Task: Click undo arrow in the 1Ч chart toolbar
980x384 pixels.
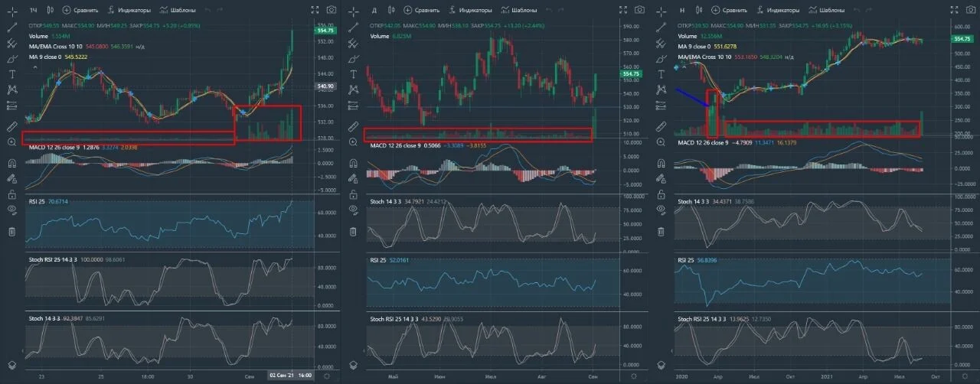Action: coord(209,11)
